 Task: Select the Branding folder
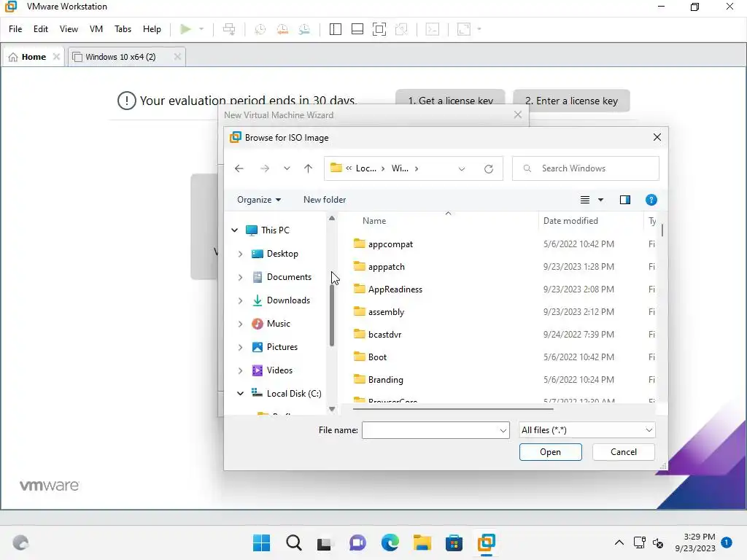point(385,380)
